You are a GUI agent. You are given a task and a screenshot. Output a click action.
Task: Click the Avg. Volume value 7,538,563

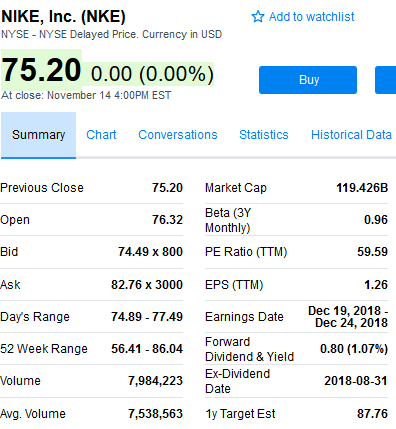(x=155, y=414)
